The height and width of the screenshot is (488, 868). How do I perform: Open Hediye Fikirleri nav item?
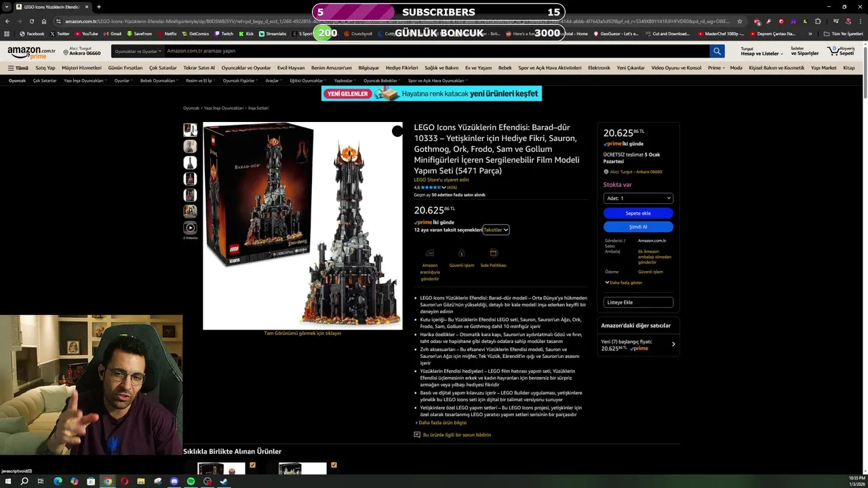(x=401, y=68)
